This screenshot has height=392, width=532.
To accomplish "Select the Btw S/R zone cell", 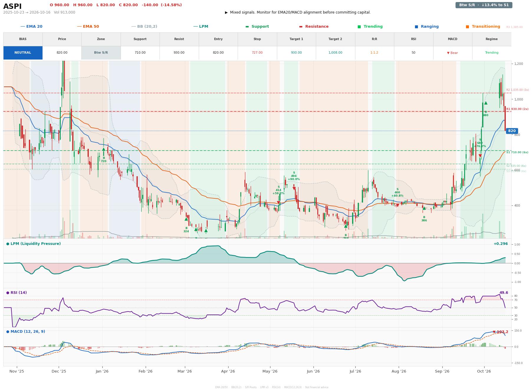I will [x=101, y=53].
